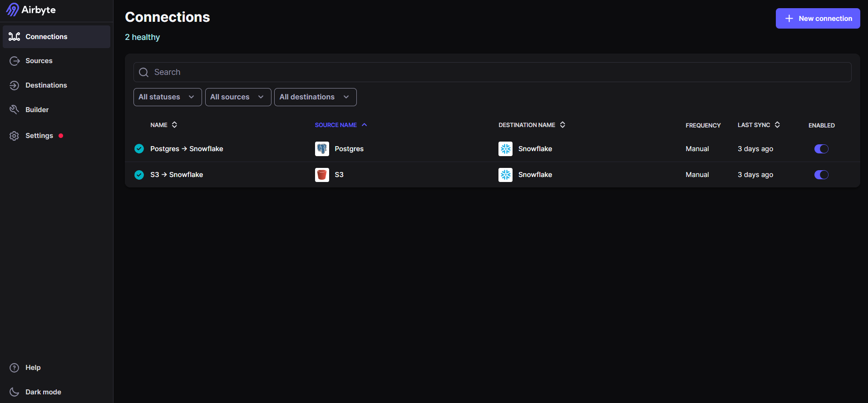Expand the All destinations filter
The image size is (868, 403).
point(315,97)
